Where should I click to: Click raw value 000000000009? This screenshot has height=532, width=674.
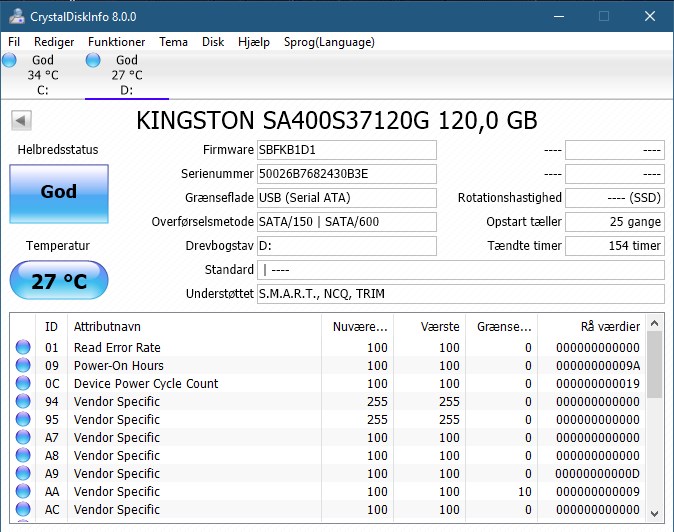point(598,492)
